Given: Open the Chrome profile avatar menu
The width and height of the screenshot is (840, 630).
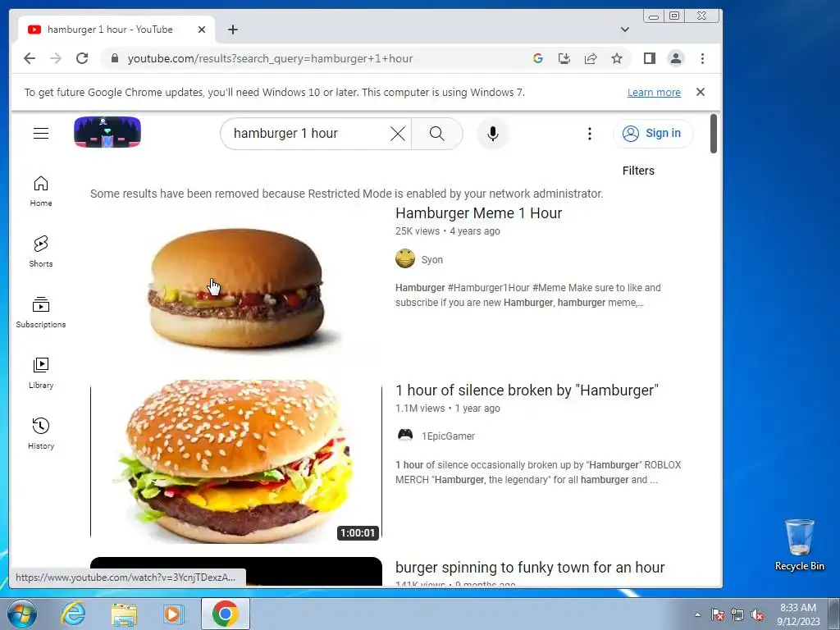Looking at the screenshot, I should coord(676,58).
